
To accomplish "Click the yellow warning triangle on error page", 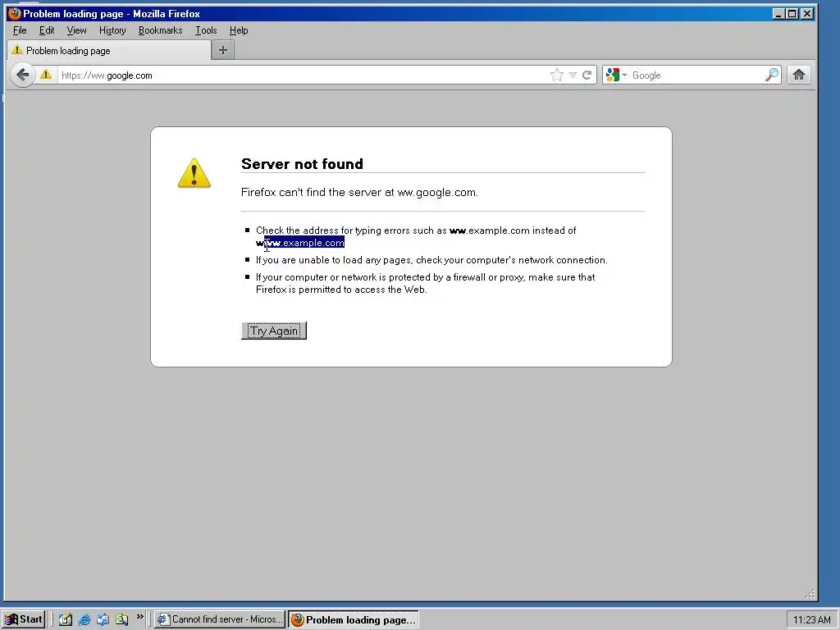I will point(194,173).
